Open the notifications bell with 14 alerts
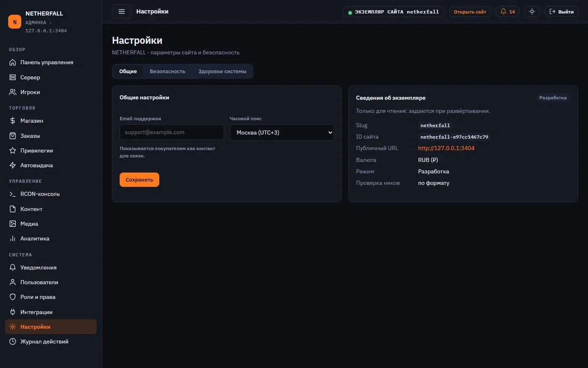The height and width of the screenshot is (368, 588). pyautogui.click(x=507, y=12)
